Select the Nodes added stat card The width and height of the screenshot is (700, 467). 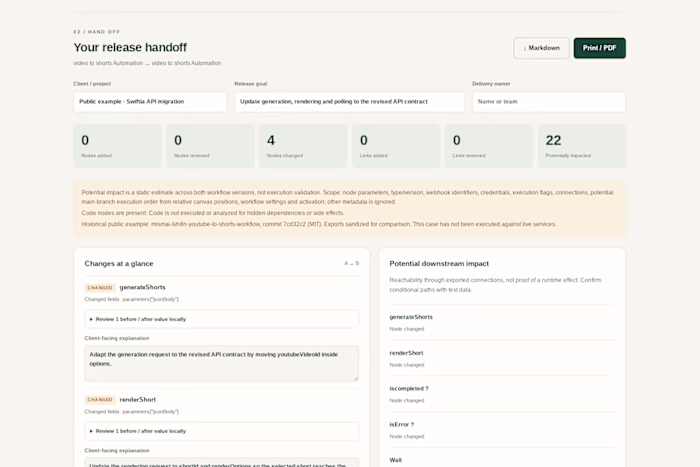pyautogui.click(x=117, y=146)
